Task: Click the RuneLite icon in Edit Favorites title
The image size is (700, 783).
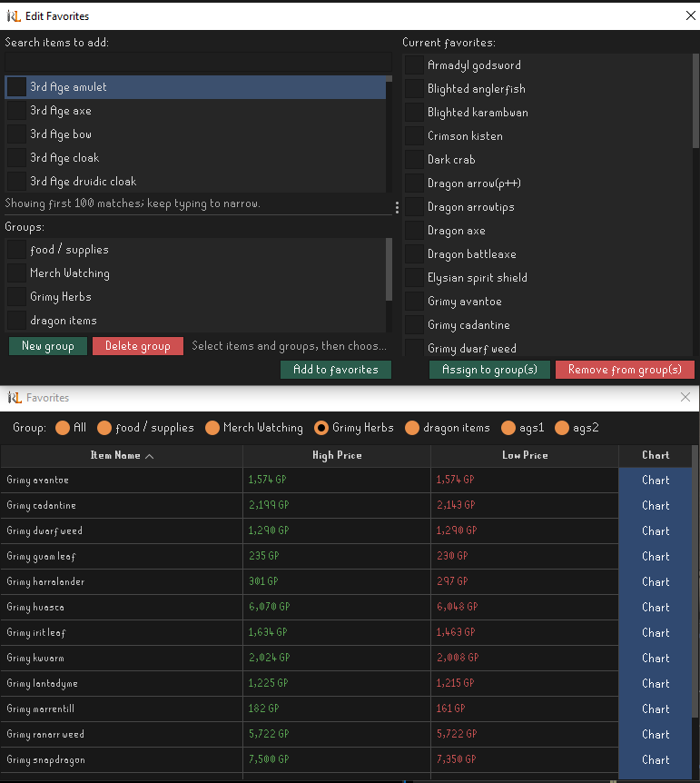Action: coord(14,16)
